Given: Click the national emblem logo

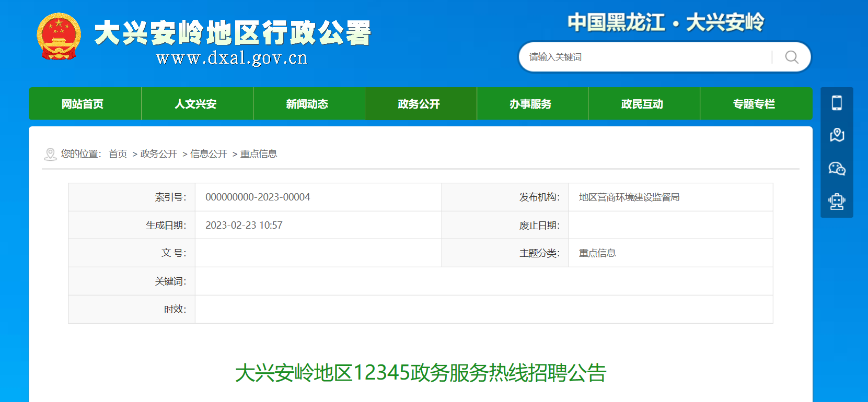Looking at the screenshot, I should tap(59, 37).
